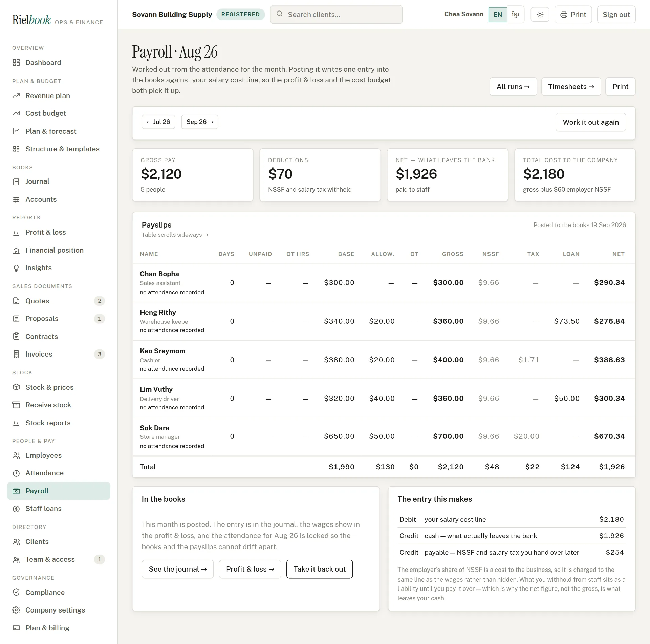
Task: Click the Total Cost $2,180 card
Action: [575, 175]
